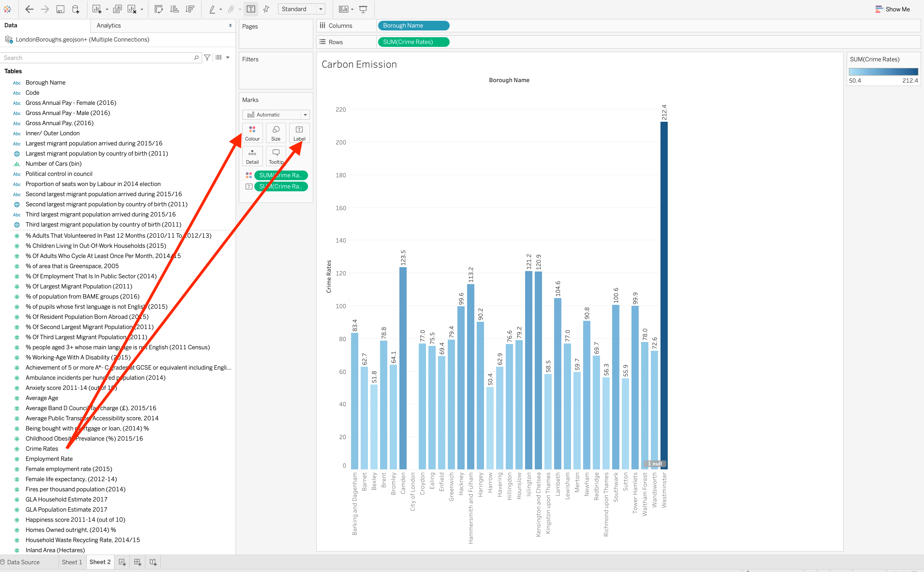The height and width of the screenshot is (572, 924).
Task: Click the filter fields icon beside Search
Action: coord(207,57)
